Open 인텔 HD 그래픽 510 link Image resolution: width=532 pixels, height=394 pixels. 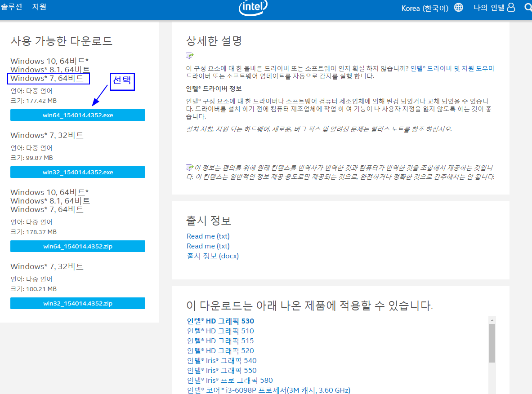pos(220,331)
